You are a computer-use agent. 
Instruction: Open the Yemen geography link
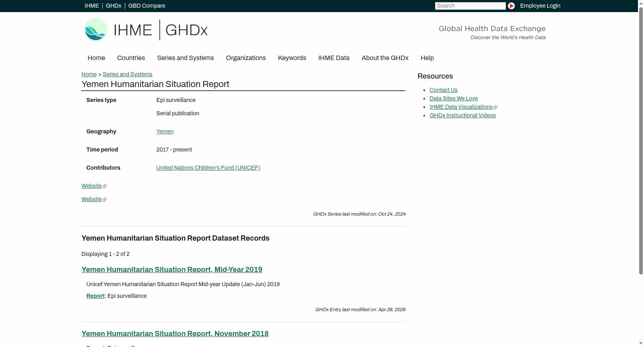(x=165, y=131)
